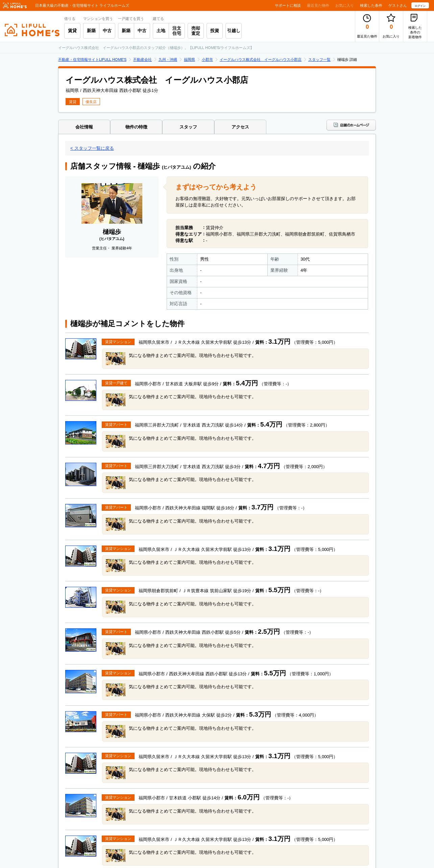
Task: Select 中古 under 一戸建てを買う
Action: 142,31
